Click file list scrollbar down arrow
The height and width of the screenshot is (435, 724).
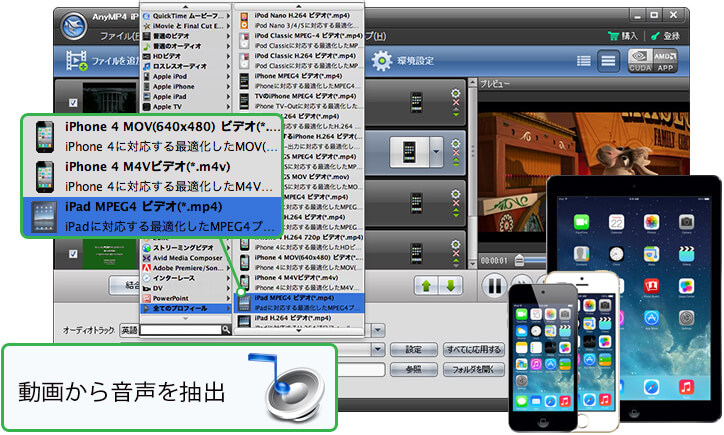pyautogui.click(x=472, y=264)
